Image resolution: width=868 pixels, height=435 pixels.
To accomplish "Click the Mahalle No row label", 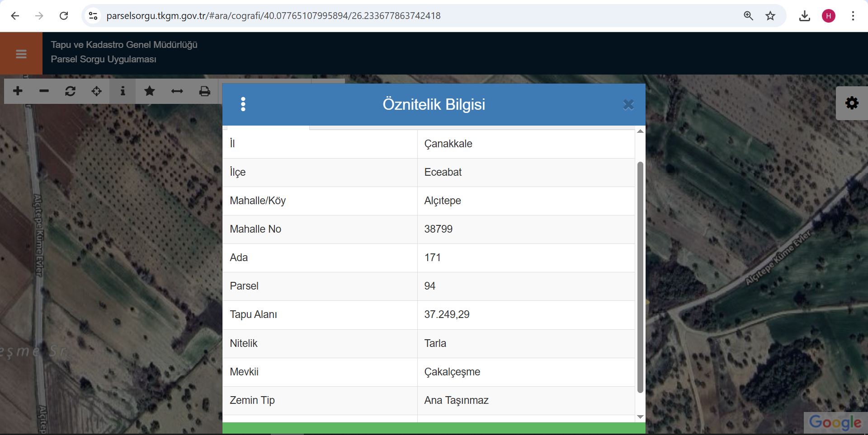I will point(255,229).
